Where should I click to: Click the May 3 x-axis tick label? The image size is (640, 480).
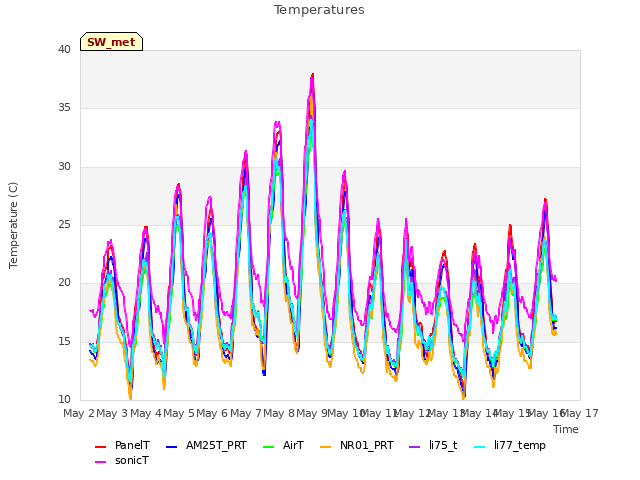112,413
